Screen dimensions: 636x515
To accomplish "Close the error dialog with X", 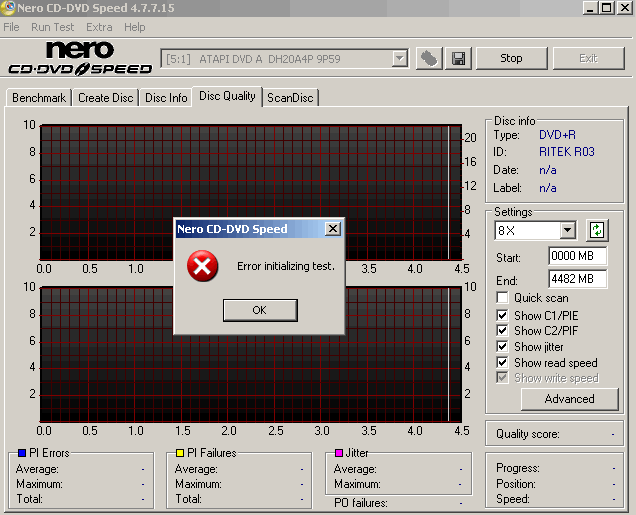I will point(333,229).
